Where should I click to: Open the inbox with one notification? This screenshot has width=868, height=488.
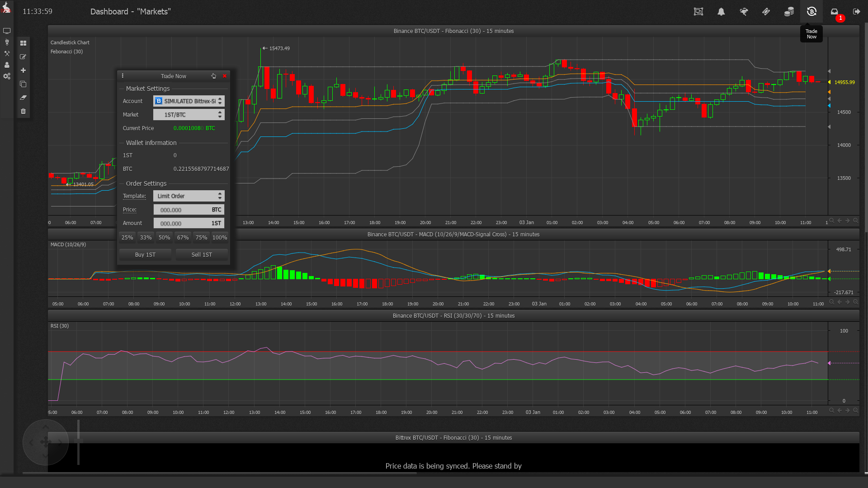tap(835, 12)
